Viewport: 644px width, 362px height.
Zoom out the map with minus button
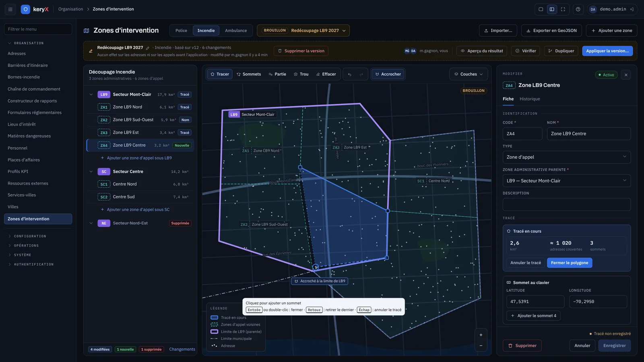pyautogui.click(x=481, y=346)
